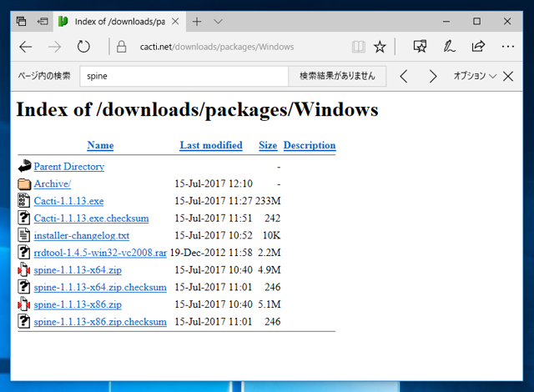The width and height of the screenshot is (534, 392).
Task: Open the Parent Directory link
Action: [x=69, y=167]
